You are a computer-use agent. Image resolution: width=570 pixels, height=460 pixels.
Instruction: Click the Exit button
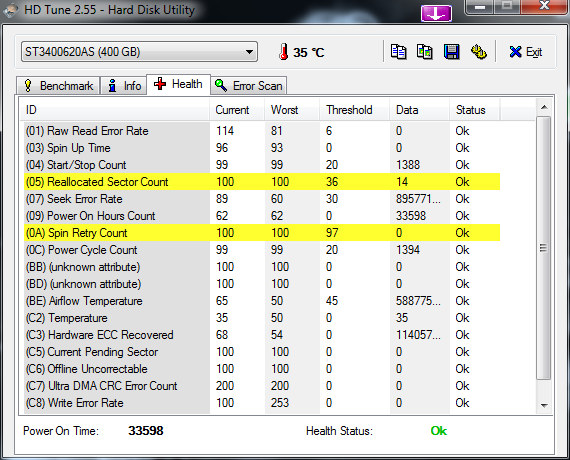(x=526, y=52)
